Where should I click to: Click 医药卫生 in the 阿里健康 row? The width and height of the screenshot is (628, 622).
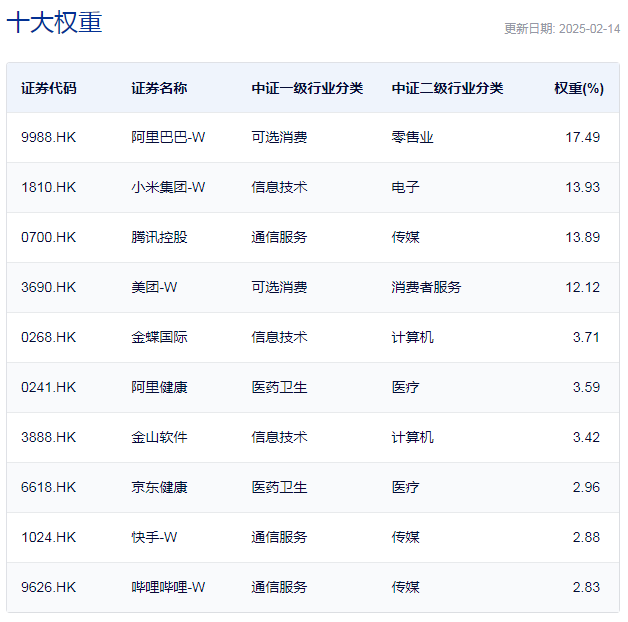[280, 387]
